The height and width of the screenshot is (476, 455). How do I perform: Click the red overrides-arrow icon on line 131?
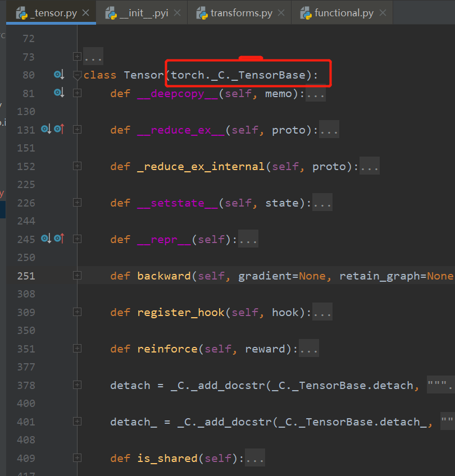point(58,129)
